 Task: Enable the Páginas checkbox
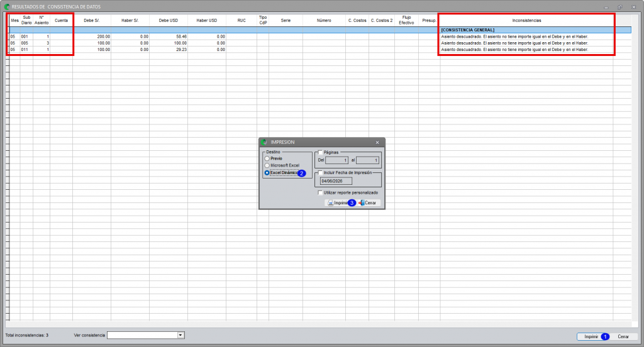click(320, 152)
